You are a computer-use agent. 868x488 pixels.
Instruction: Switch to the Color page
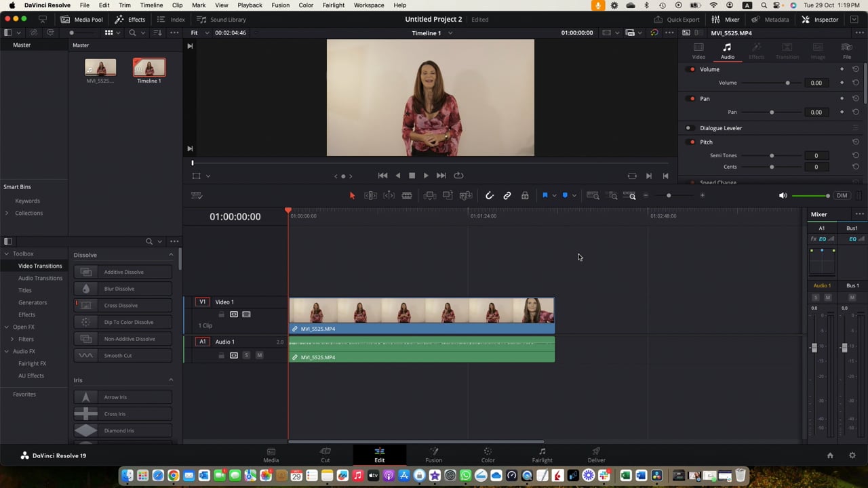tap(488, 454)
